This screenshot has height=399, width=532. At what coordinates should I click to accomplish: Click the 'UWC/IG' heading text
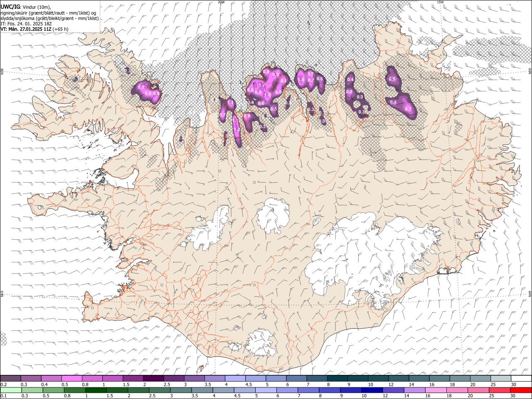[10, 6]
